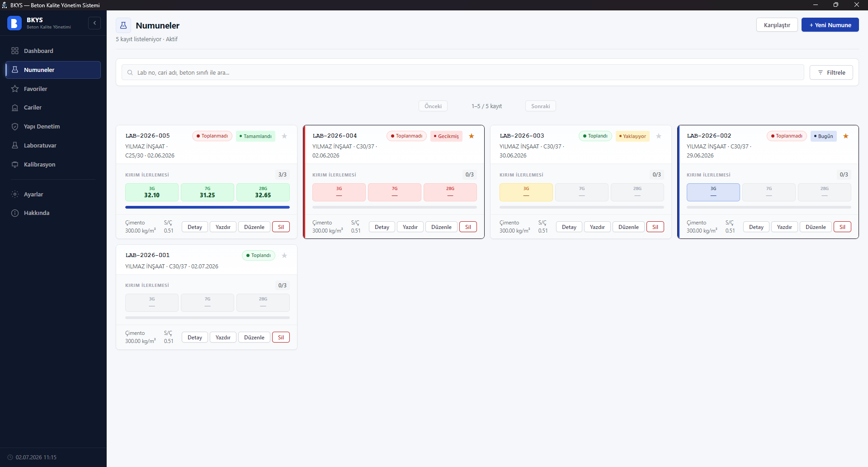Toggle favorite star on LAB-2026-005

click(x=284, y=136)
